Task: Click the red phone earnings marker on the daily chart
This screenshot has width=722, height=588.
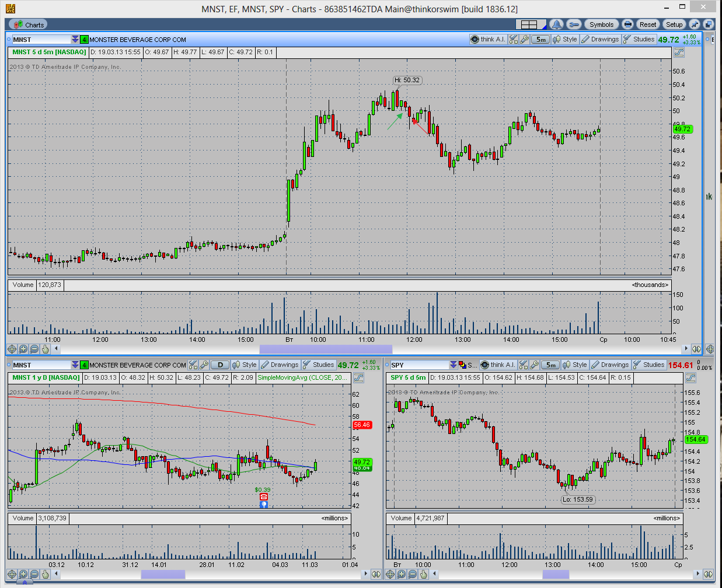Action: pyautogui.click(x=263, y=497)
